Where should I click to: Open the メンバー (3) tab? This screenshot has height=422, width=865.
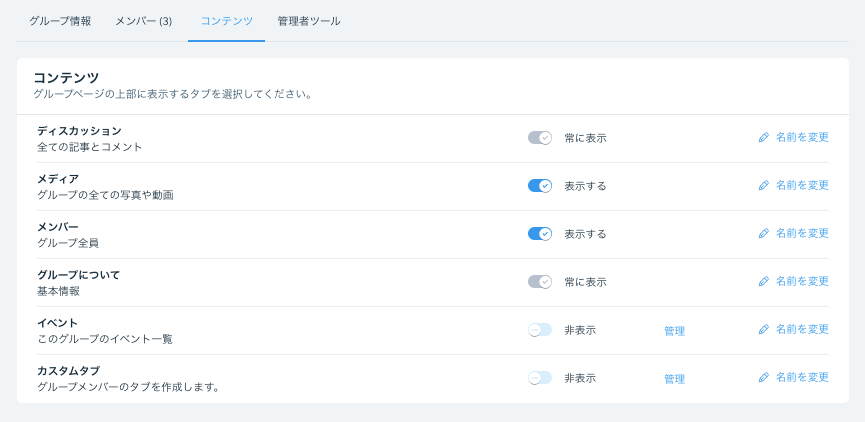(x=143, y=21)
